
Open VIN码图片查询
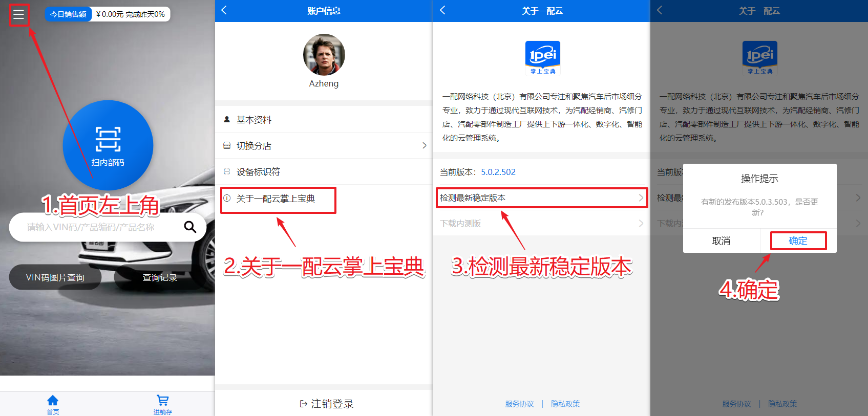55,277
